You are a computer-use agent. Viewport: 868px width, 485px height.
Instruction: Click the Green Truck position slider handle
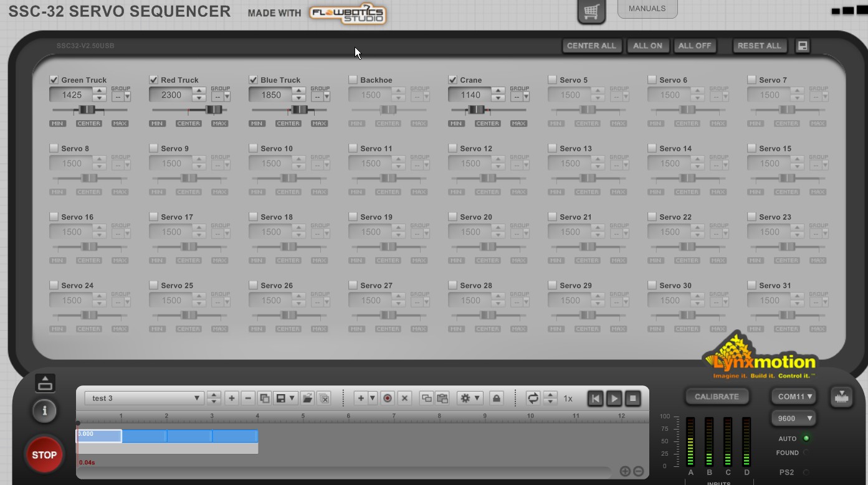(x=85, y=110)
